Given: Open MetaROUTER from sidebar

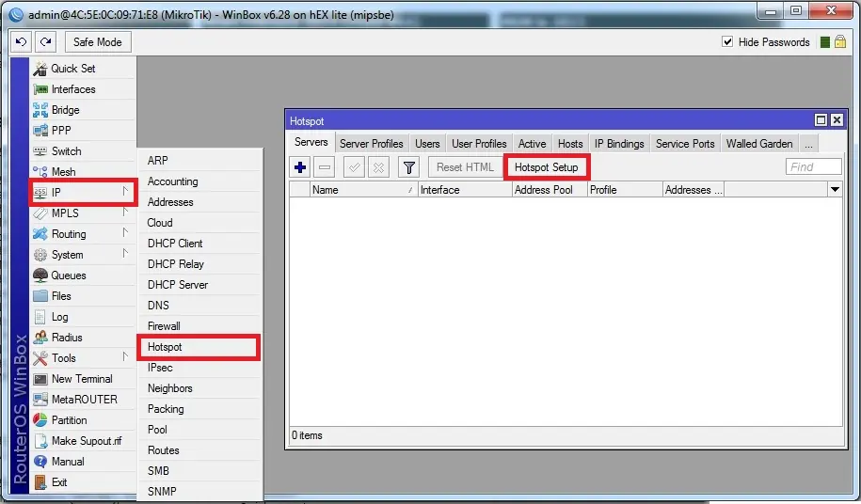Looking at the screenshot, I should click(83, 400).
